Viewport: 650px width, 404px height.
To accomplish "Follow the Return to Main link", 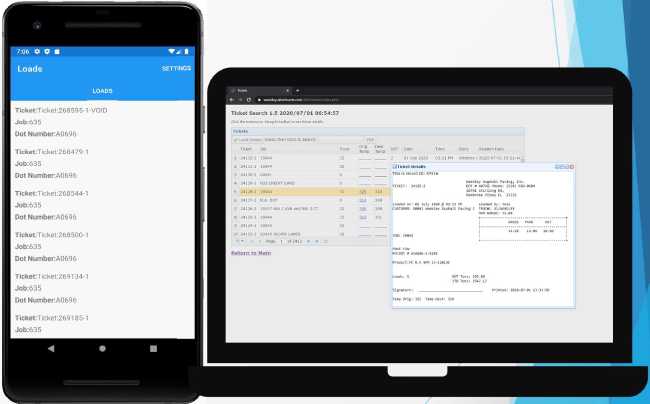I will pos(251,253).
